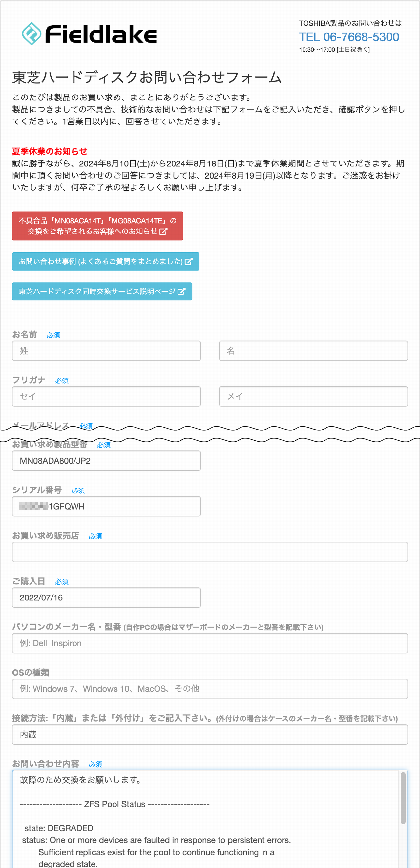Screen dimensions: 420x868
Task: Click the purchase date field 2022/07/16
Action: click(x=106, y=597)
